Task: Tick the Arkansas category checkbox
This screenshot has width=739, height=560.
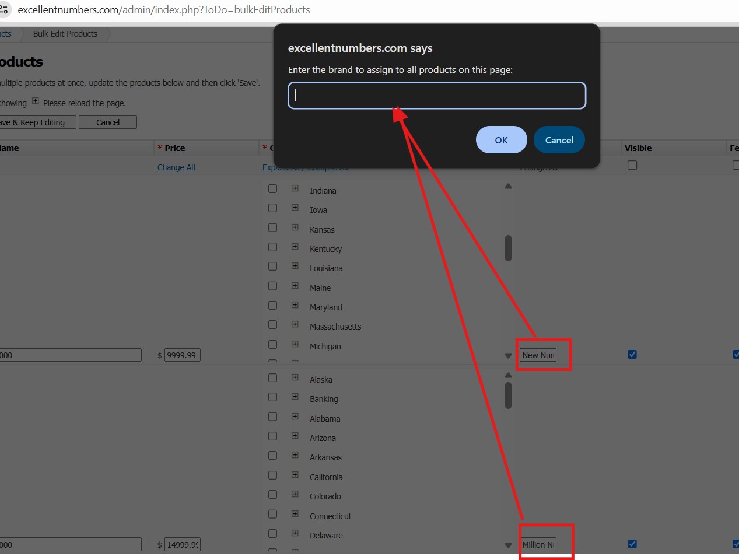Action: click(272, 456)
